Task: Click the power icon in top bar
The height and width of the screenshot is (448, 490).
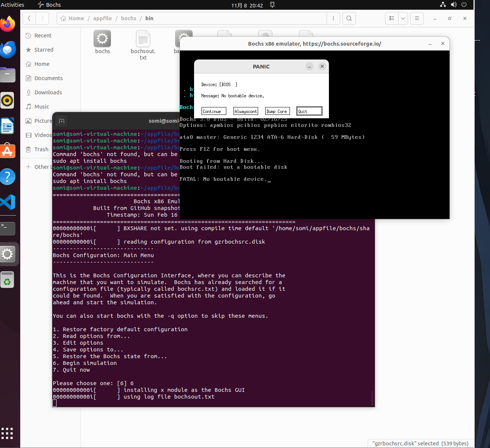Action: pos(464,5)
